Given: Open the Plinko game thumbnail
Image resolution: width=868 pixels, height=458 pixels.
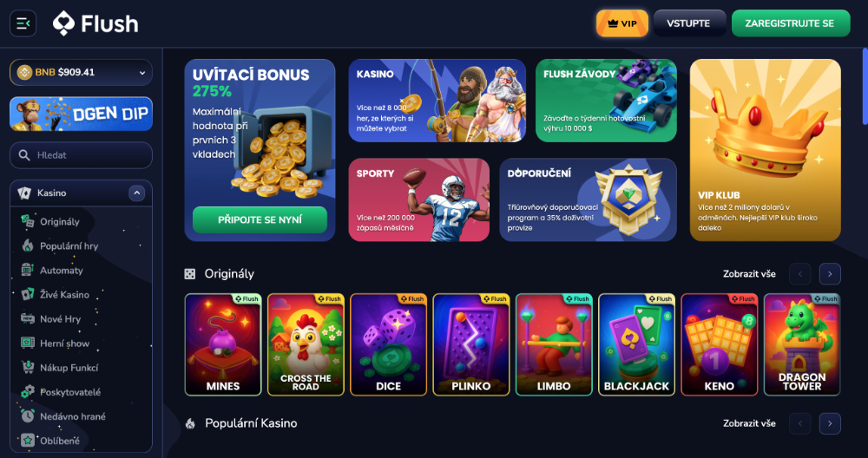Looking at the screenshot, I should tap(471, 344).
